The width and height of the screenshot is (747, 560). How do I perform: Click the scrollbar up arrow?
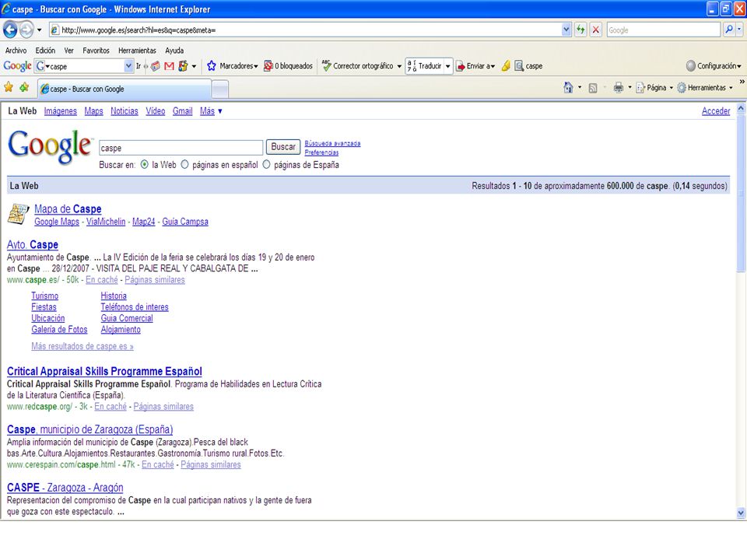point(740,108)
